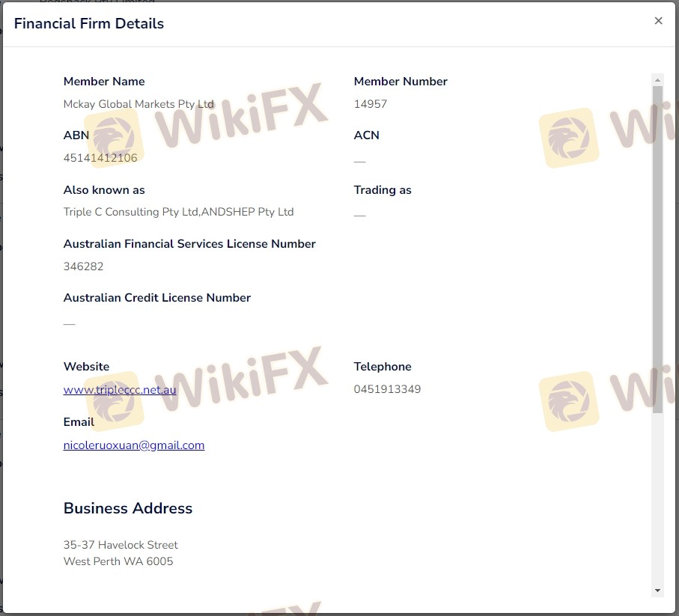
Task: Open the www.tripleccc.net.au website link
Action: (120, 390)
